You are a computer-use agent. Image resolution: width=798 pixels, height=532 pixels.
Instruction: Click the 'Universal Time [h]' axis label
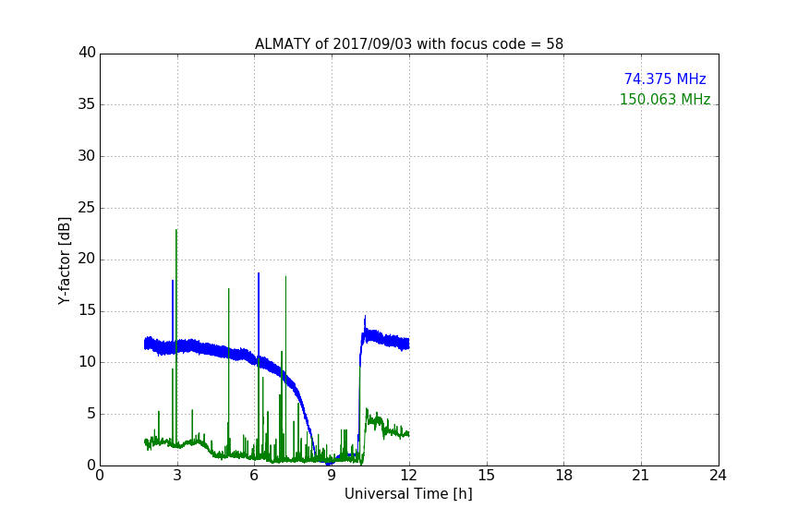tap(408, 494)
